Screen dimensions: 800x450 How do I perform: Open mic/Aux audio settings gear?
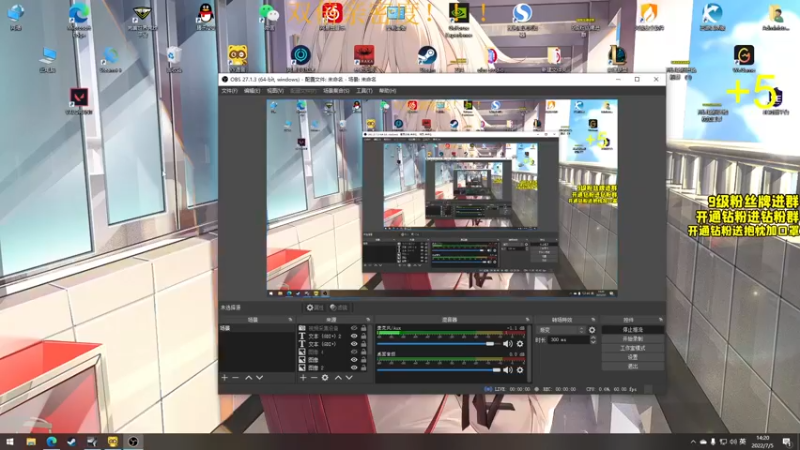pyautogui.click(x=520, y=344)
